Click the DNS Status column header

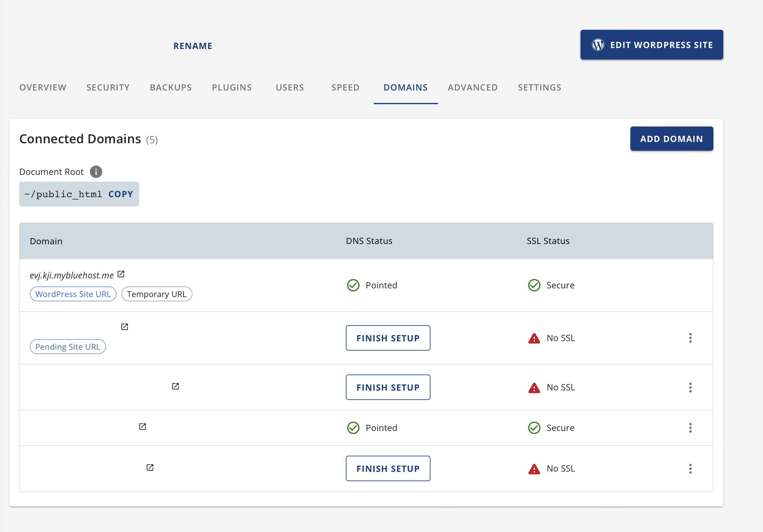pyautogui.click(x=369, y=241)
